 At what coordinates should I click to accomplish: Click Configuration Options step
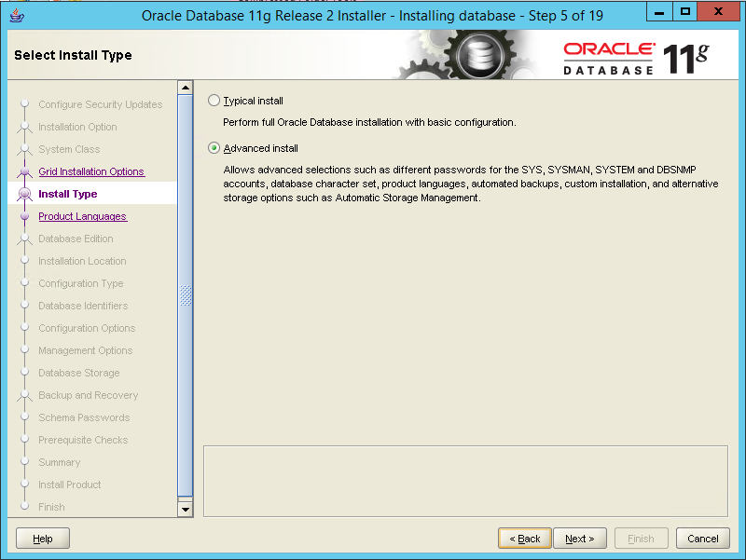[87, 328]
